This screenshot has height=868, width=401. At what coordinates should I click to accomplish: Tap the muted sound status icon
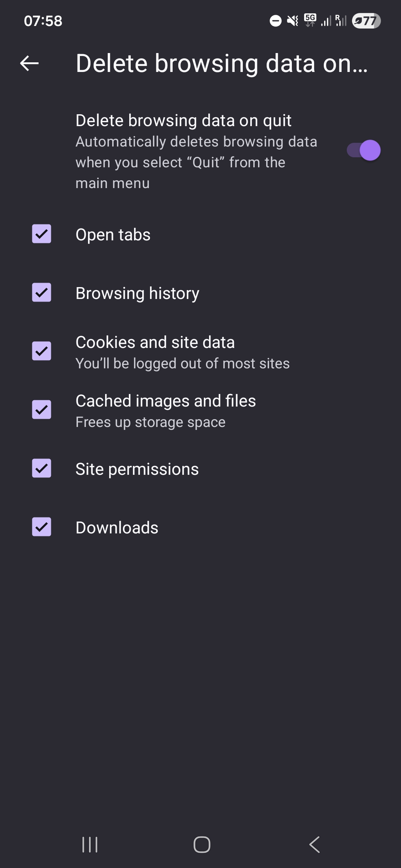293,21
